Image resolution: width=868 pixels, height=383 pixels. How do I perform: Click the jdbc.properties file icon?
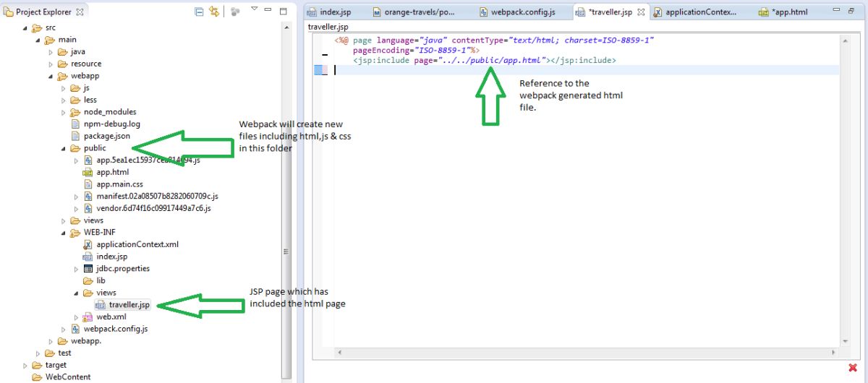click(x=88, y=269)
